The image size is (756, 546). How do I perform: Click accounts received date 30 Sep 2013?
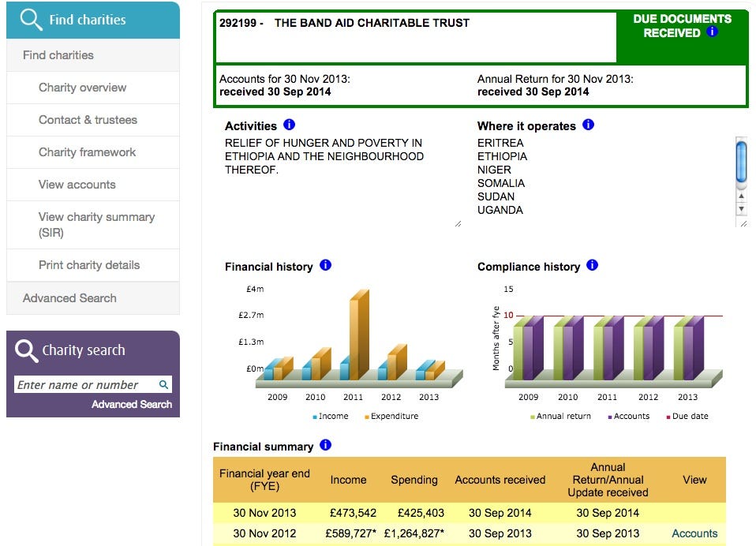pos(500,533)
